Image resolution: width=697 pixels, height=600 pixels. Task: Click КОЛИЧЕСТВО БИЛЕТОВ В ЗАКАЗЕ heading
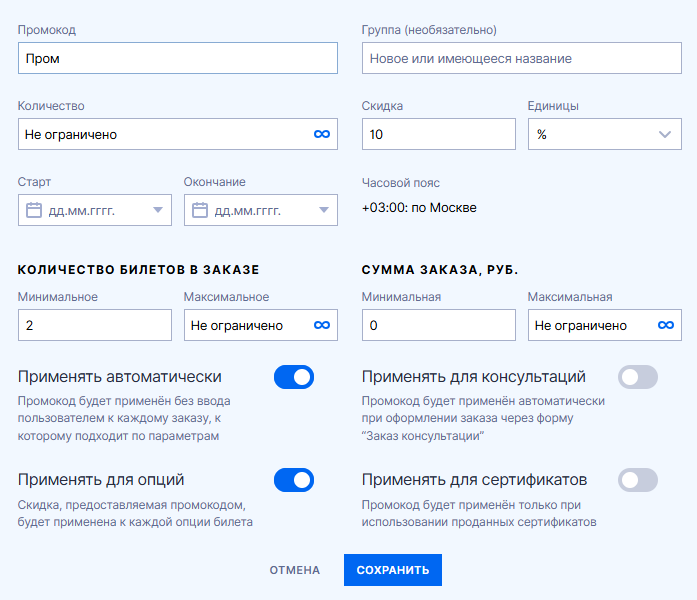138,270
